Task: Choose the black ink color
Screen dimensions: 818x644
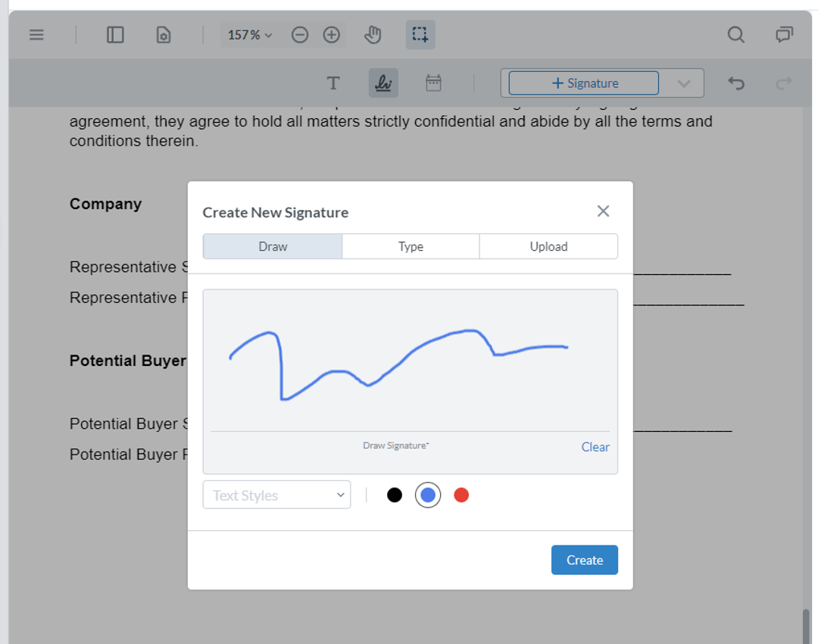Action: tap(395, 495)
